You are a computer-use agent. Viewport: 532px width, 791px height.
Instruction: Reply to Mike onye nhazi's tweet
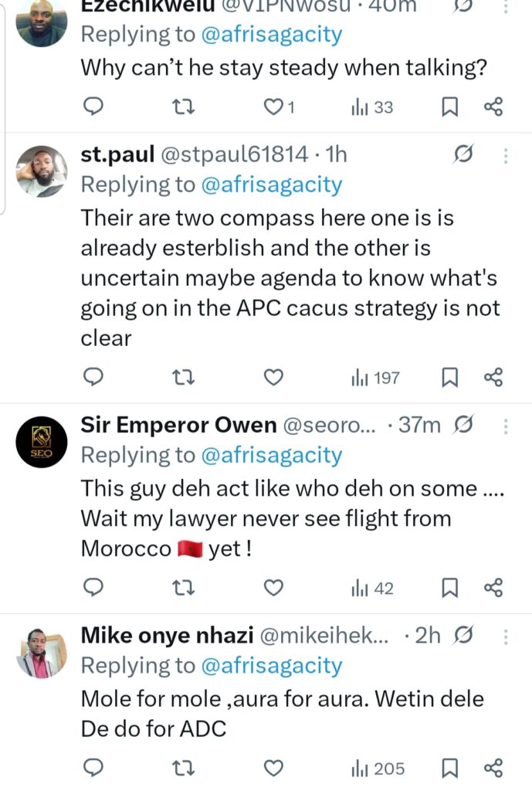pos(93,769)
